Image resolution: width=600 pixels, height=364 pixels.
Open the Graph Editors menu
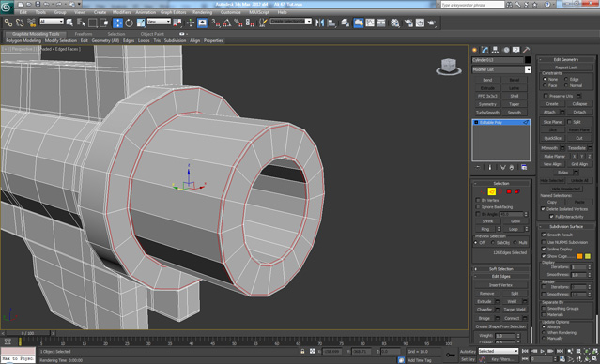(173, 12)
